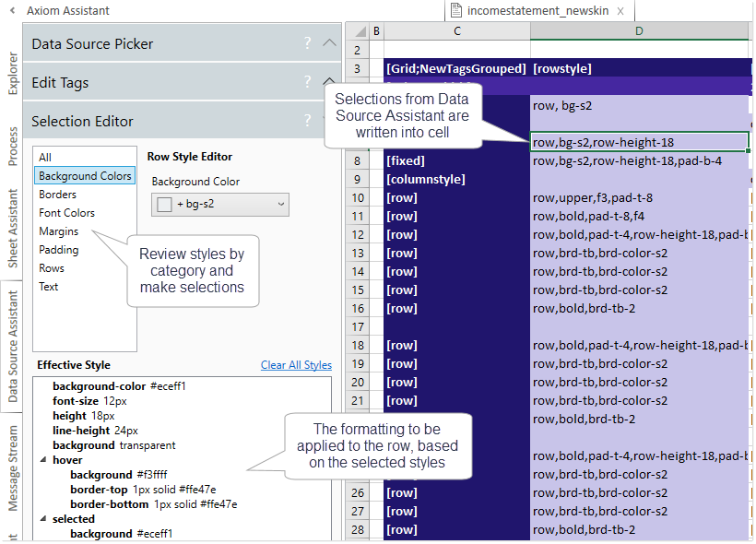The image size is (756, 544).
Task: Close the incomestatement_newskin file tab
Action: click(620, 11)
